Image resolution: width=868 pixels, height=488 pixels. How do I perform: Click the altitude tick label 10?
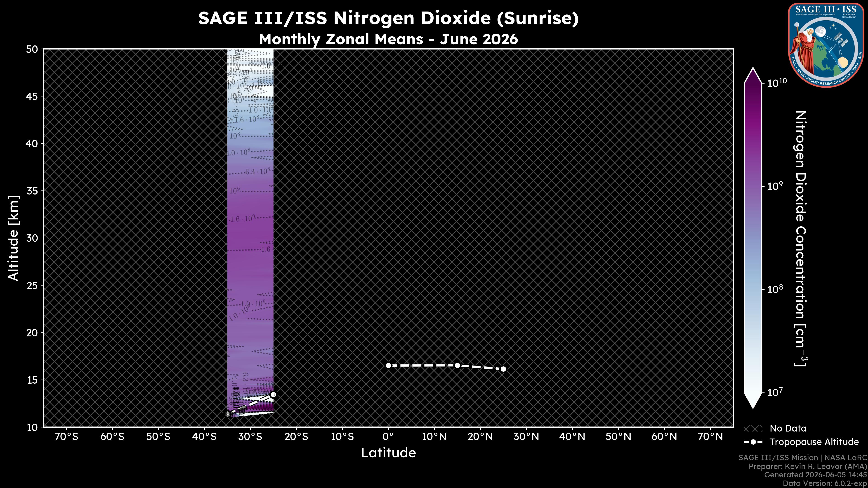tap(32, 427)
